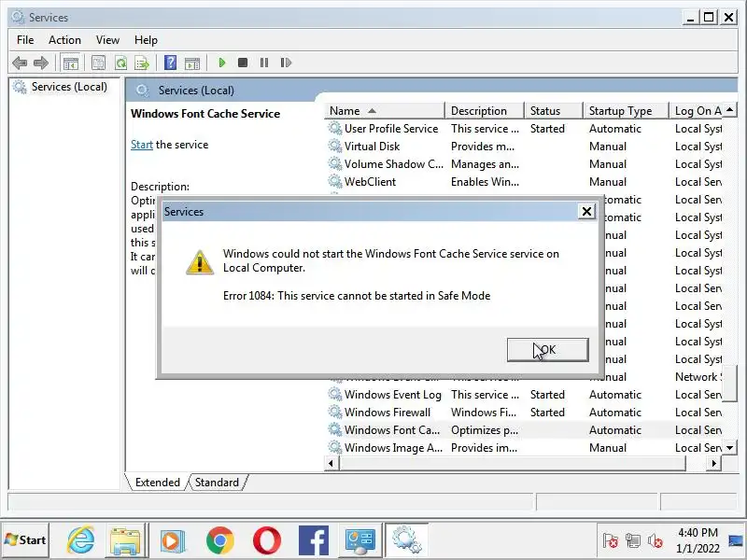Click the green Start Service play icon

click(221, 63)
